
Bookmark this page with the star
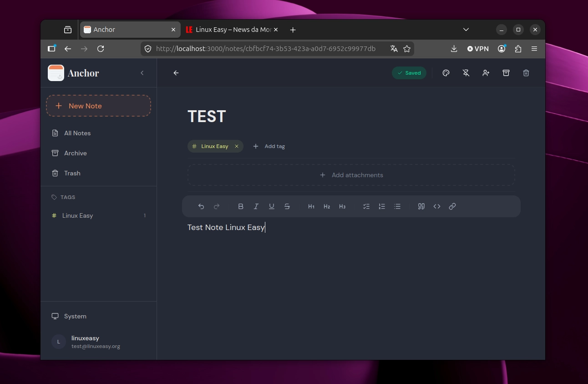point(407,49)
